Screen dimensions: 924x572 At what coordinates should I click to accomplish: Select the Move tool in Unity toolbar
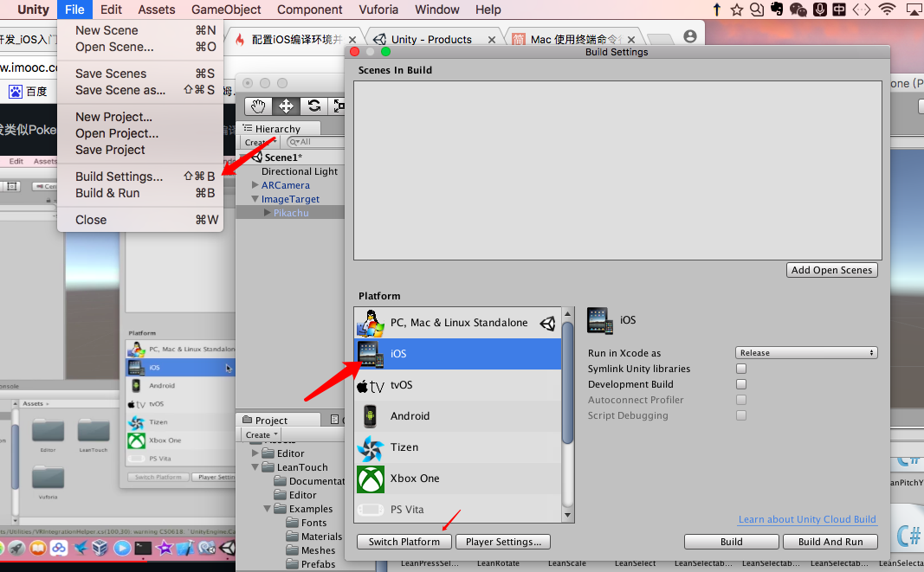coord(286,106)
